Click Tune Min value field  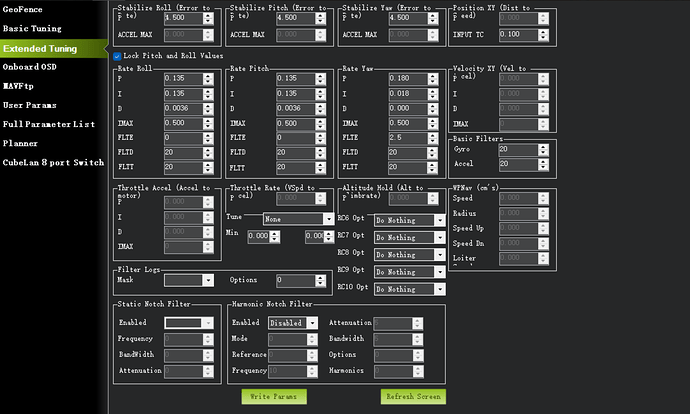click(259, 236)
